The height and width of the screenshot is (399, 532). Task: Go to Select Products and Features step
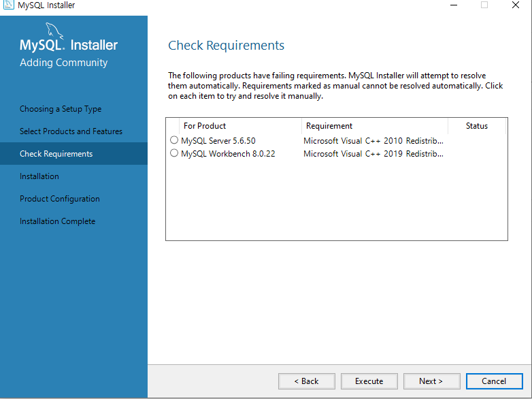[x=71, y=131]
